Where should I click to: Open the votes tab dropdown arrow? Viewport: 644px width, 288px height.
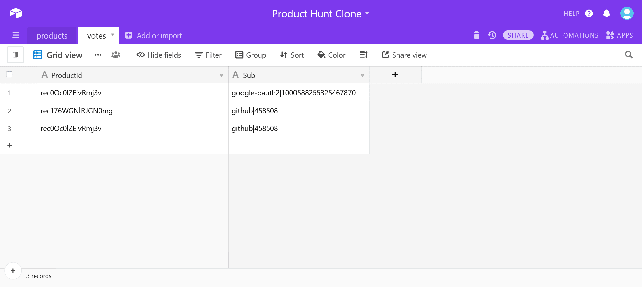pyautogui.click(x=113, y=35)
